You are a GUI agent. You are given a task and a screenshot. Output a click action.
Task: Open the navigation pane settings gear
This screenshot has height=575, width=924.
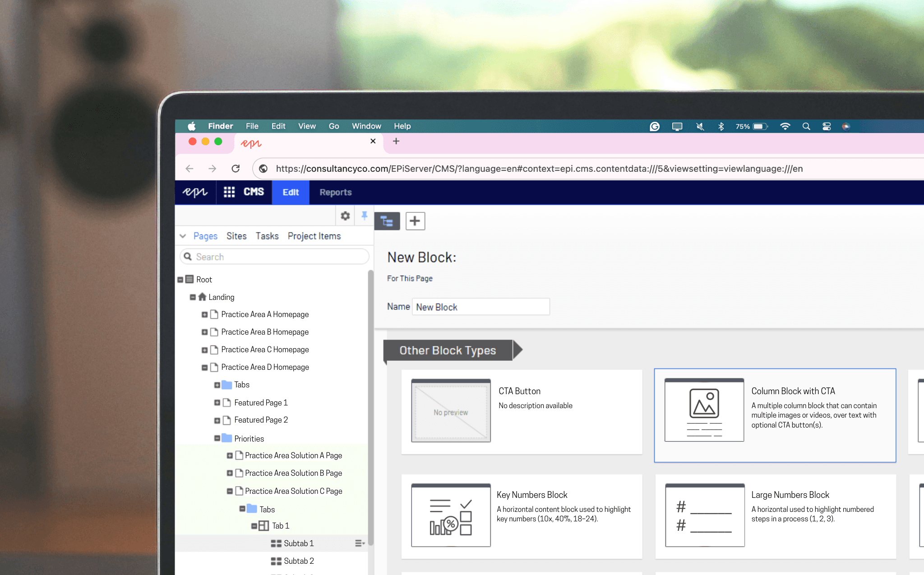(345, 216)
